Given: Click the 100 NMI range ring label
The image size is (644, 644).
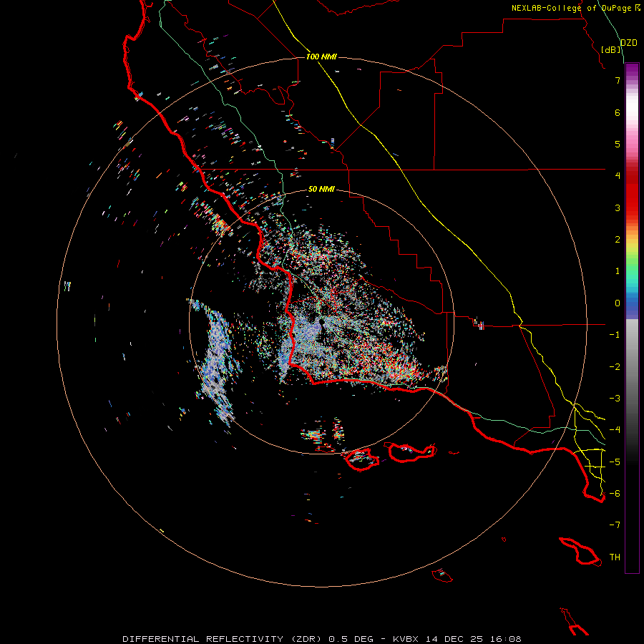Looking at the screenshot, I should [x=321, y=57].
